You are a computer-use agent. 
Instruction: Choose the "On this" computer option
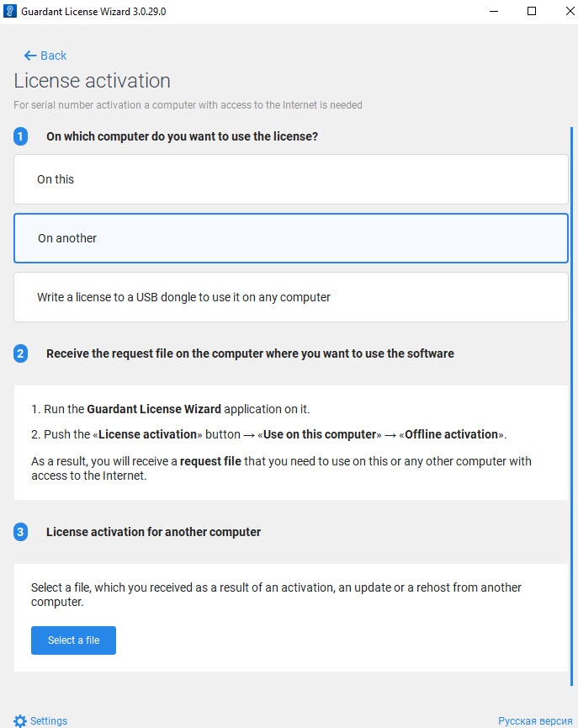click(x=290, y=179)
